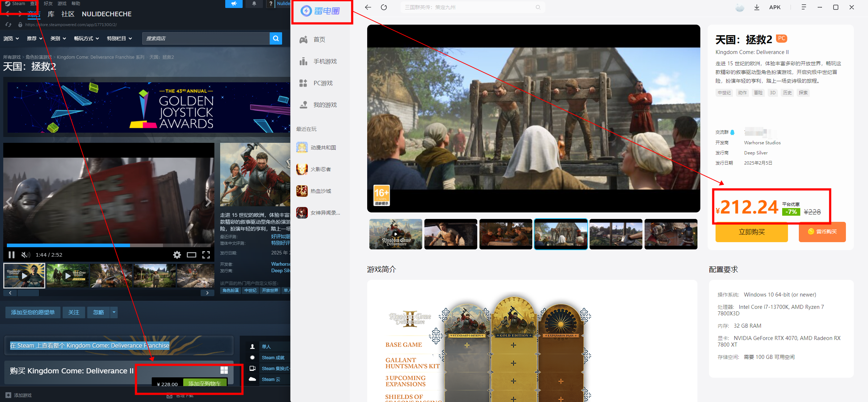Viewport: 868px width, 402px height.
Task: Open video settings gear in Steam player
Action: [x=177, y=255]
